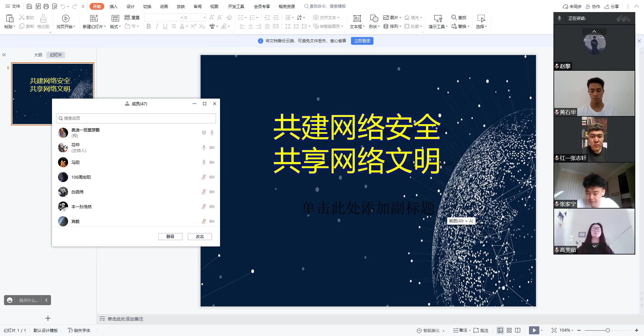Click the decrease indent icon
This screenshot has width=644, height=336.
267,17
